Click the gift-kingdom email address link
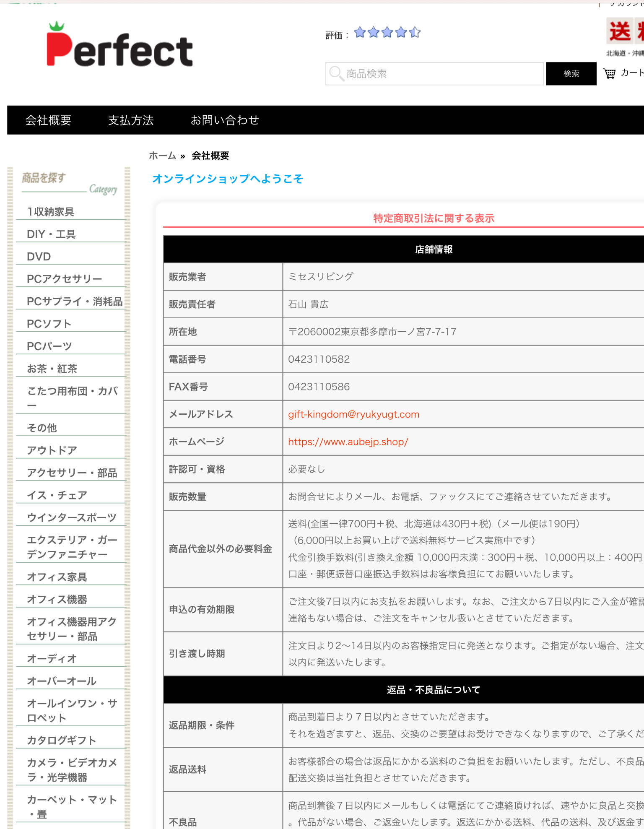Viewport: 644px width, 829px height. pos(353,414)
